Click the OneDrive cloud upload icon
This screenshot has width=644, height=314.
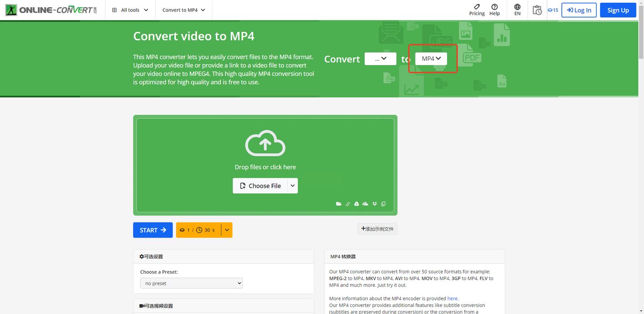pyautogui.click(x=365, y=204)
